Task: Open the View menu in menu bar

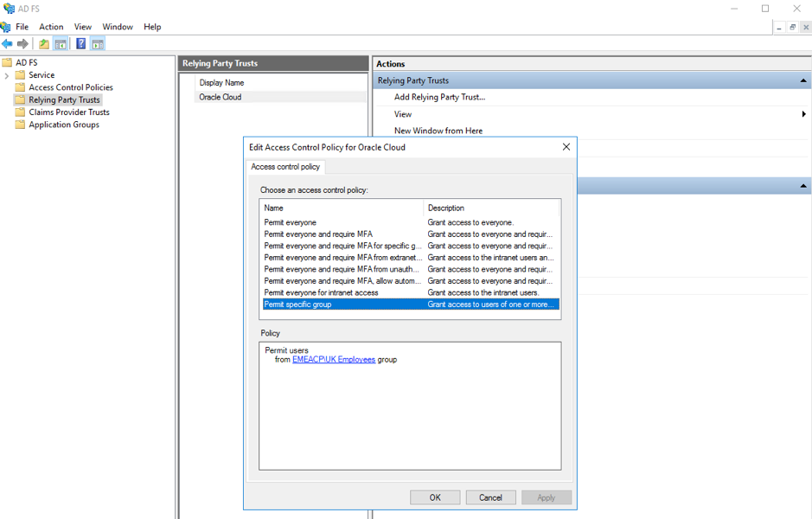Action: (x=83, y=27)
